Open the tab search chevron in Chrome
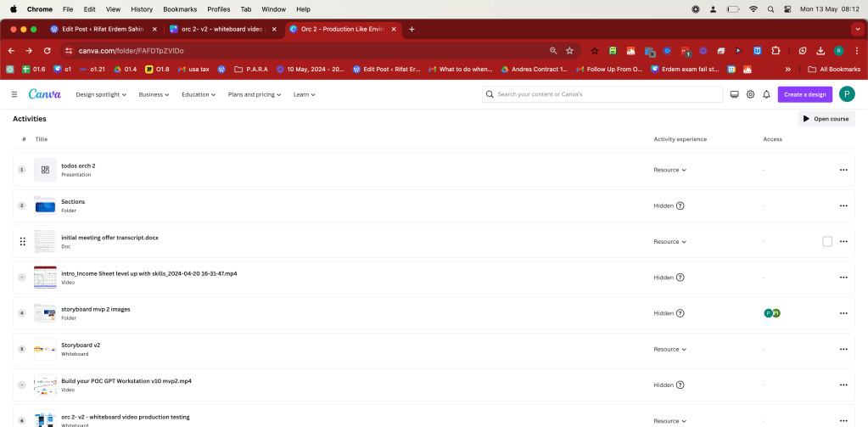The image size is (868, 427). click(x=856, y=30)
